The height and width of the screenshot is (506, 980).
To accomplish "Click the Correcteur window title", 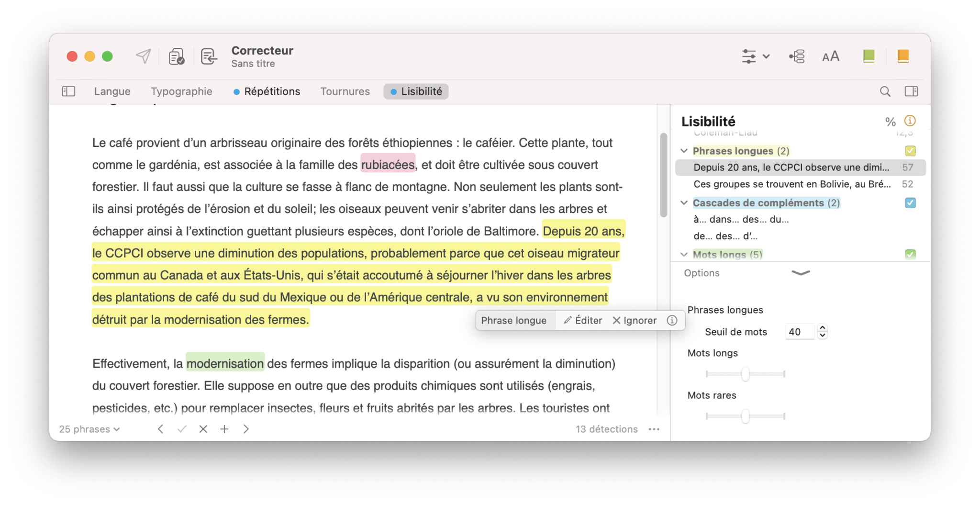I will point(262,50).
